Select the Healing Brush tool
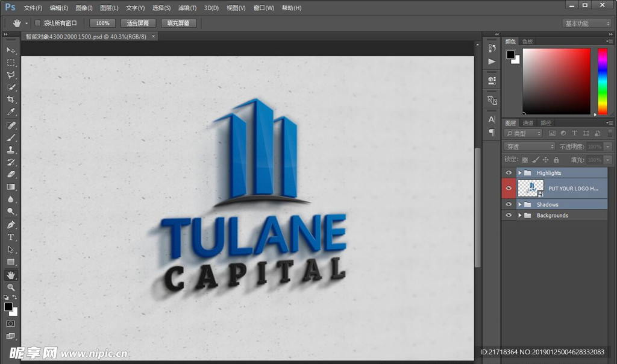The image size is (617, 364). pos(11,125)
